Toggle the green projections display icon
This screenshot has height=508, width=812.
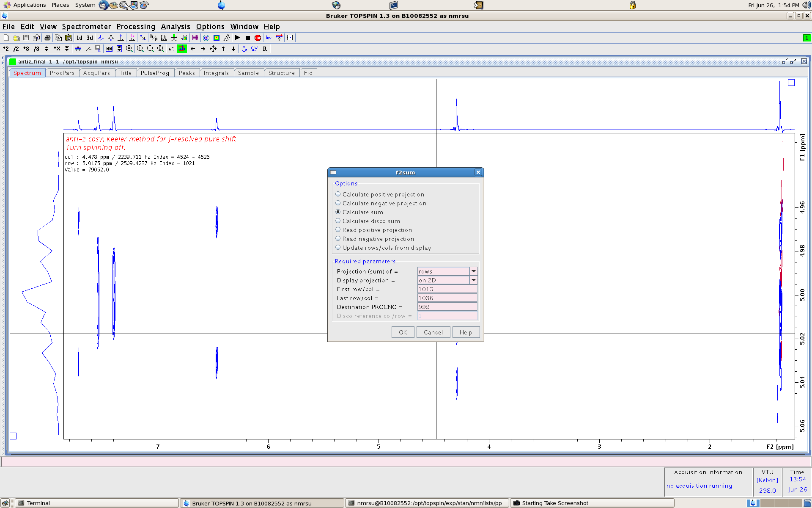point(182,49)
